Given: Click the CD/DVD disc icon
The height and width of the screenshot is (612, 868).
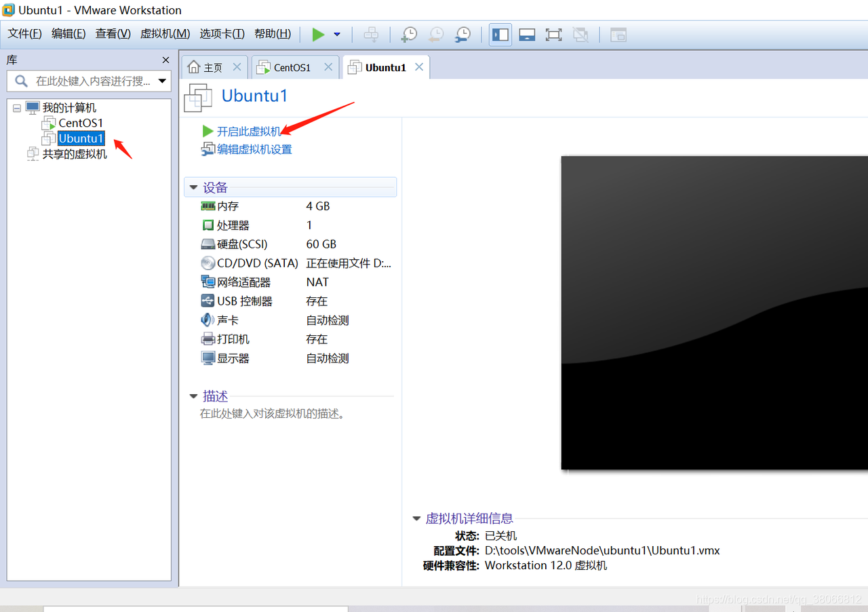Looking at the screenshot, I should pyautogui.click(x=208, y=263).
